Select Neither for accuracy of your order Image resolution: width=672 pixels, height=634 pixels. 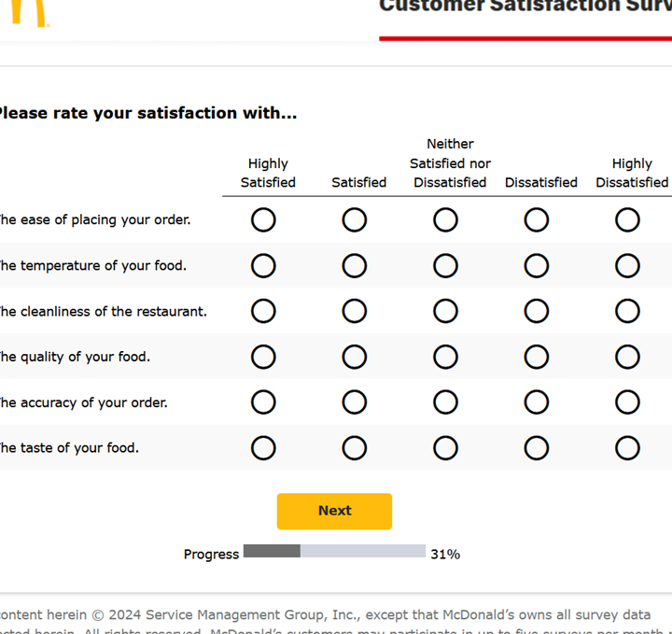pos(445,402)
